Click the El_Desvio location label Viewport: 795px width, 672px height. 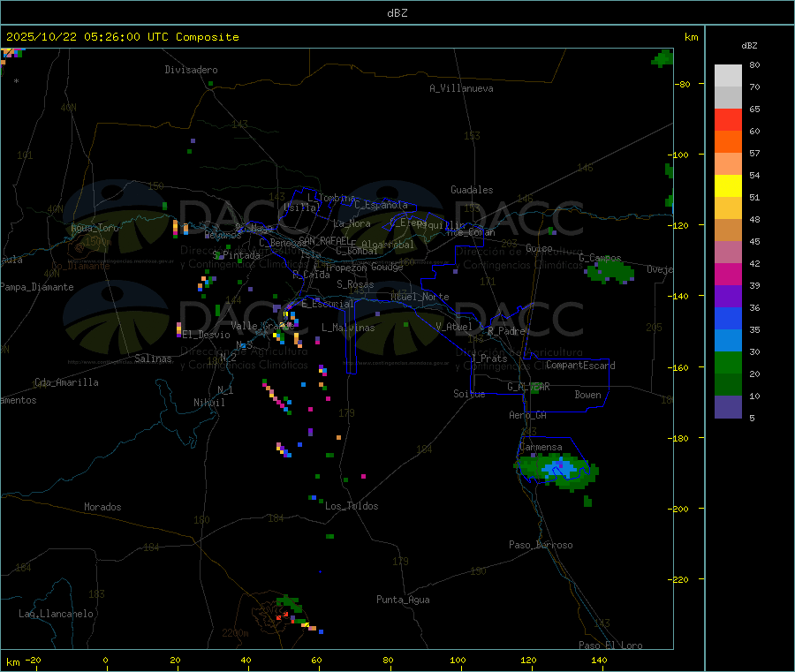point(206,335)
